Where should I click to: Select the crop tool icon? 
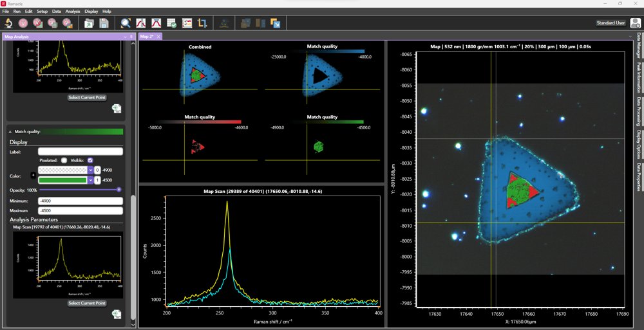[x=202, y=23]
